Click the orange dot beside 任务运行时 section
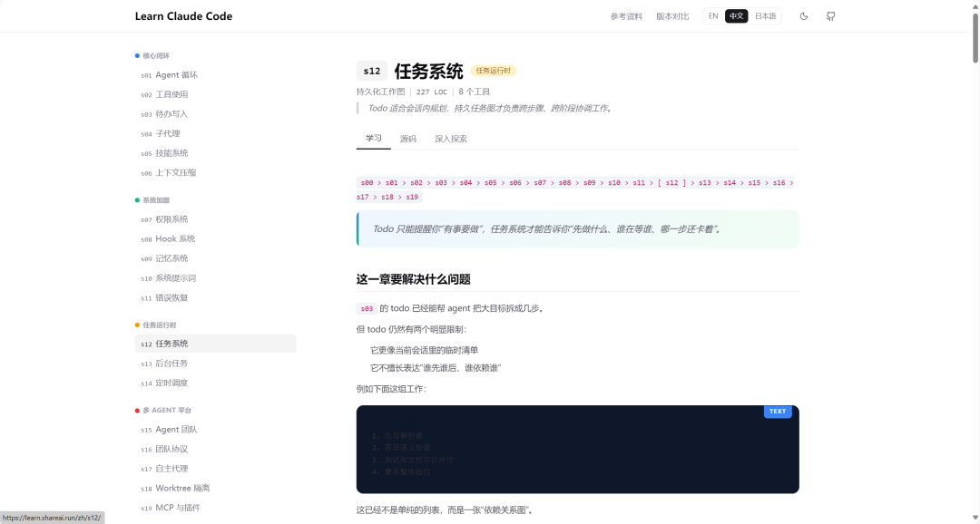Image resolution: width=980 pixels, height=524 pixels. click(135, 324)
